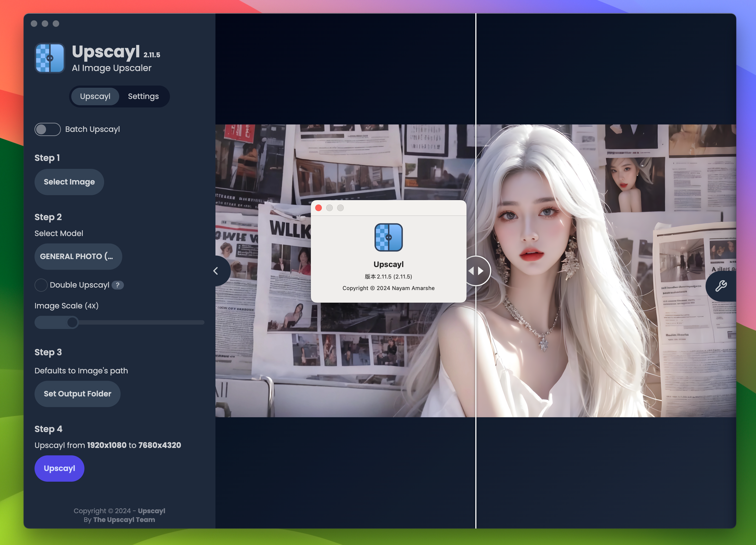The height and width of the screenshot is (545, 756).
Task: Select the Settings tab
Action: pos(143,96)
